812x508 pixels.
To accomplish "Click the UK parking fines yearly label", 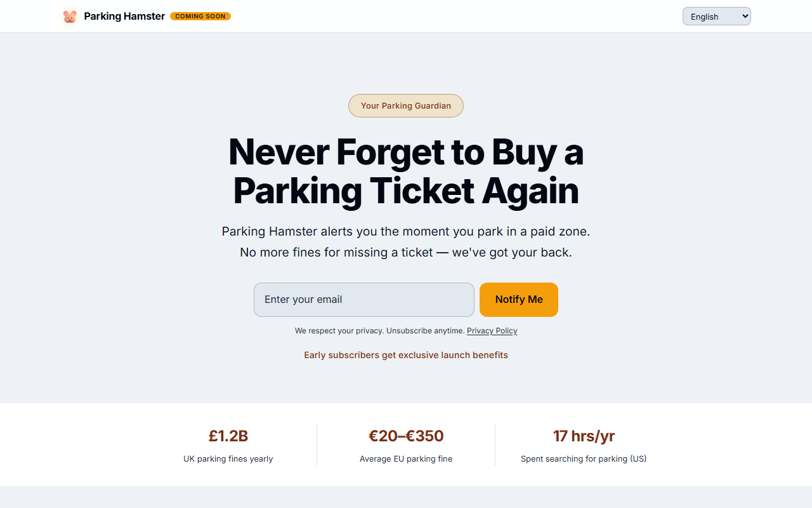I will (228, 458).
